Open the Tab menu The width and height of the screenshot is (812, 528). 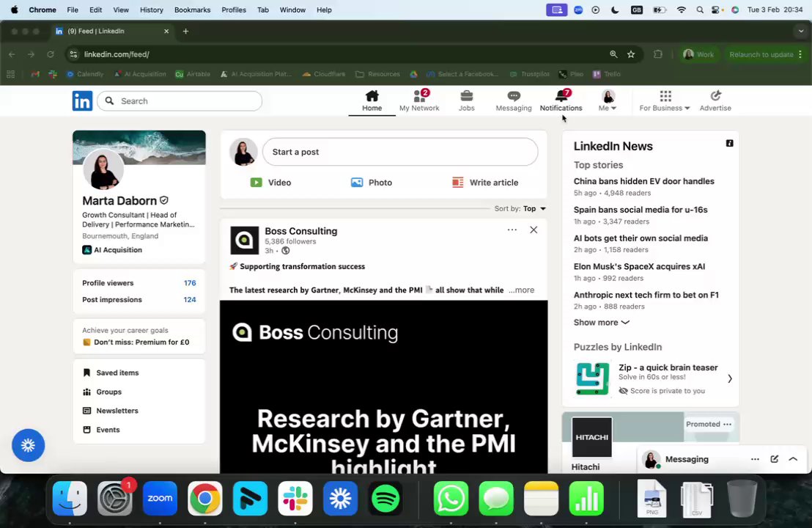[x=263, y=10]
